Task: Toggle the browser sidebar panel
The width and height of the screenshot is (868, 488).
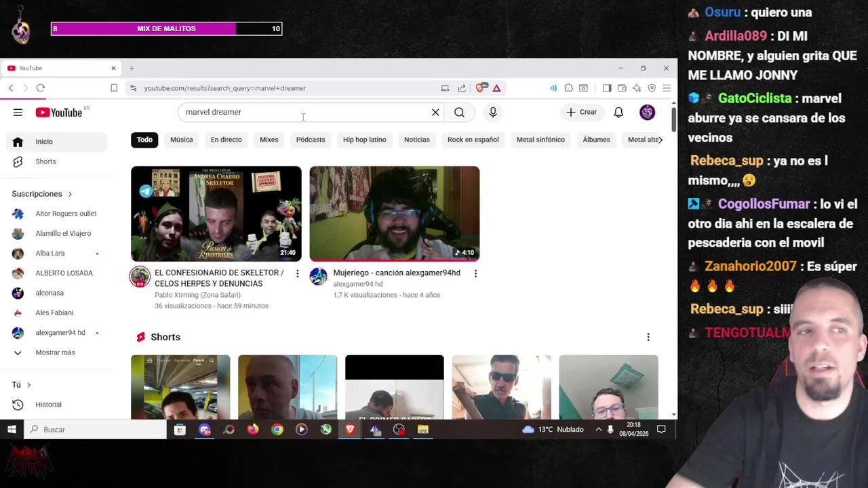Action: coord(607,88)
